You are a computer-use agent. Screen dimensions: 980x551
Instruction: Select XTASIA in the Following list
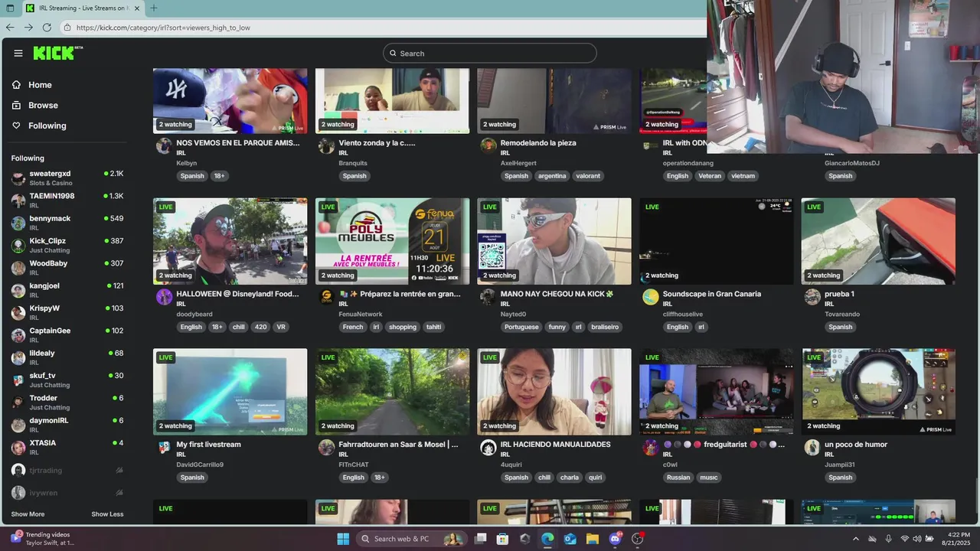67,447
